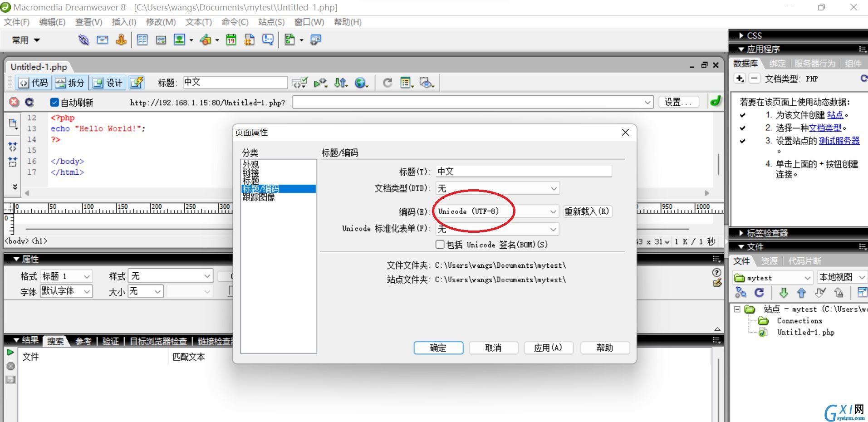Image resolution: width=868 pixels, height=422 pixels.
Task: Click the Check In icon
Action: click(x=839, y=293)
